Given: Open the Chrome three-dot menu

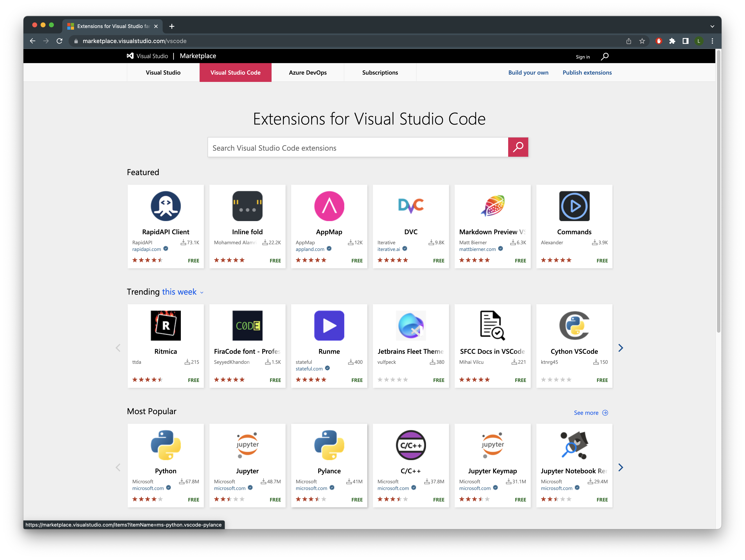Looking at the screenshot, I should (712, 41).
